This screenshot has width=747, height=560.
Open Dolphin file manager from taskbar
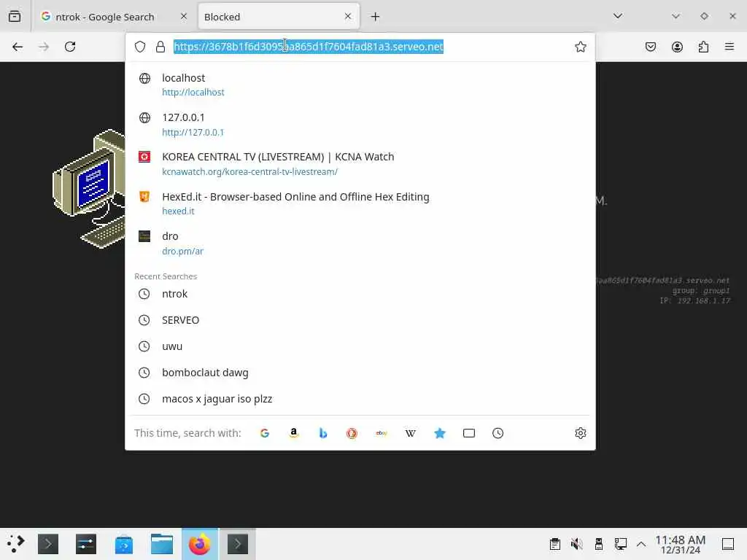(162, 544)
